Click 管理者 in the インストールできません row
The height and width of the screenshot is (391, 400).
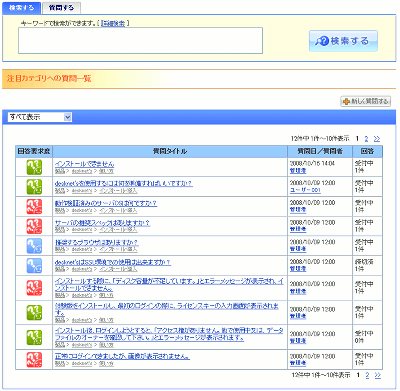tap(298, 171)
